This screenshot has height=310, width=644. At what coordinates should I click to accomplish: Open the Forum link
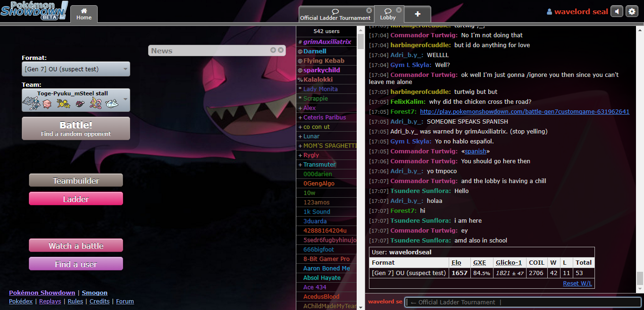[125, 301]
